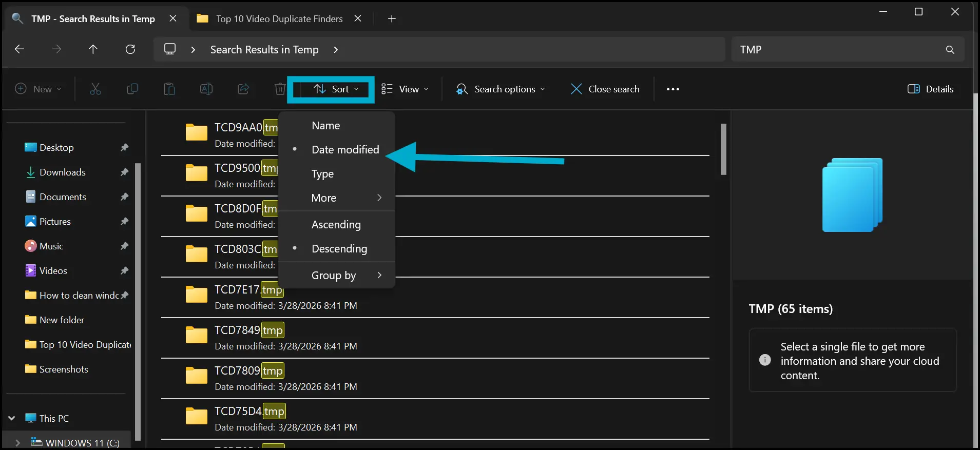The image size is (980, 450).
Task: Go forward with the right arrow
Action: tap(56, 49)
